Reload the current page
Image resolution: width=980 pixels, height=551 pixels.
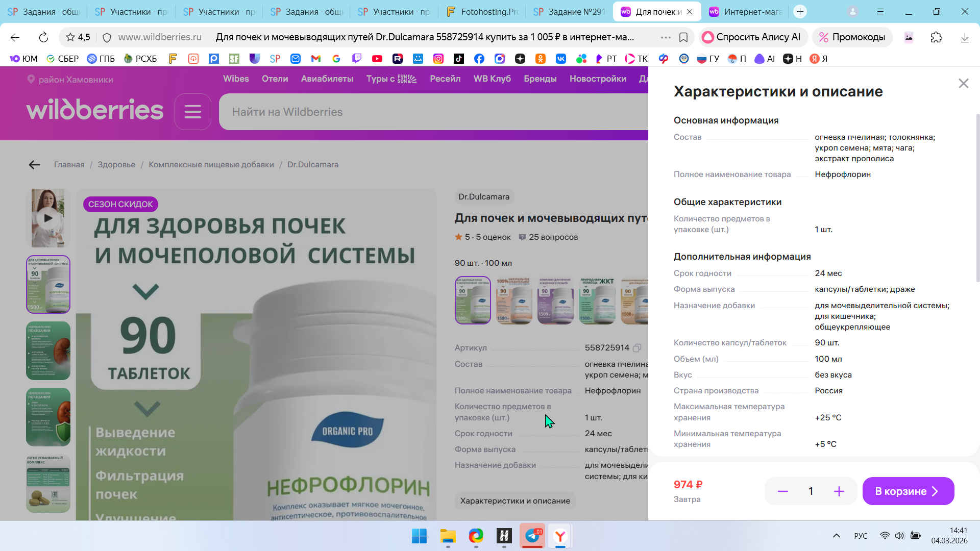[x=43, y=37]
